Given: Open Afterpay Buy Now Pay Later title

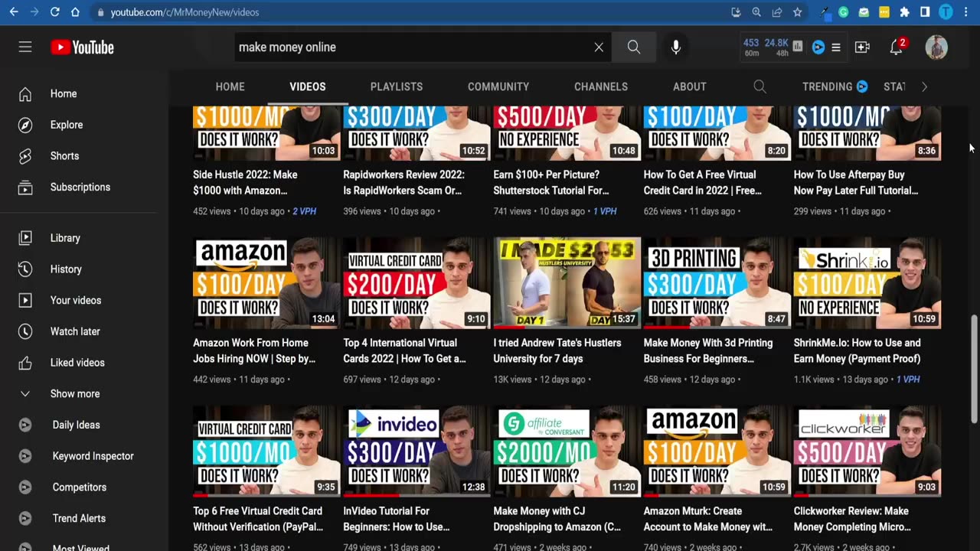Looking at the screenshot, I should click(856, 182).
